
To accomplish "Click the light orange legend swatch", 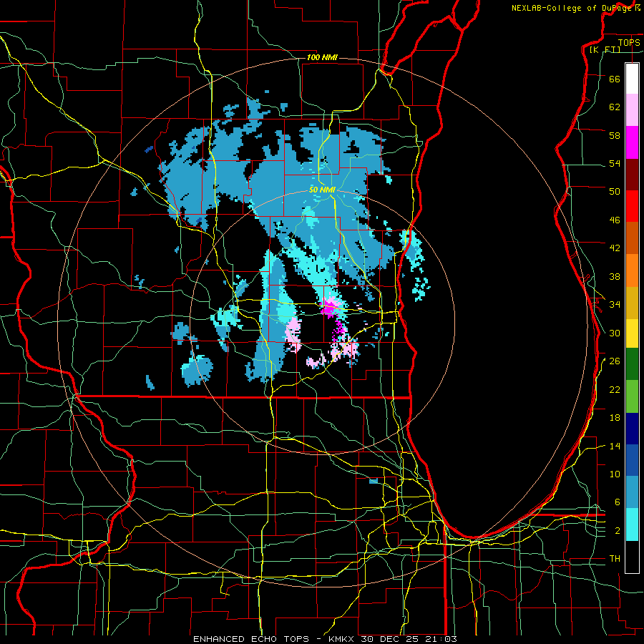I will tap(632, 270).
